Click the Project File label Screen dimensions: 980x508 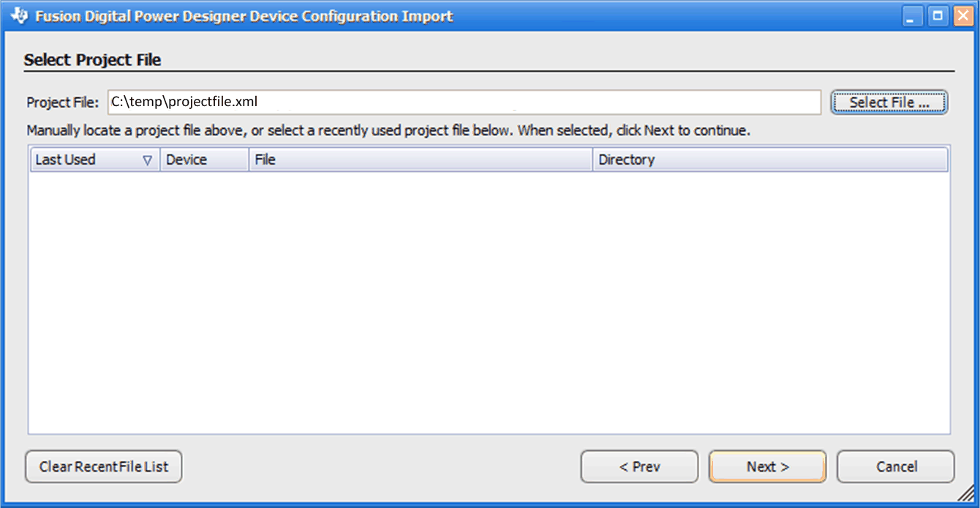pos(61,102)
